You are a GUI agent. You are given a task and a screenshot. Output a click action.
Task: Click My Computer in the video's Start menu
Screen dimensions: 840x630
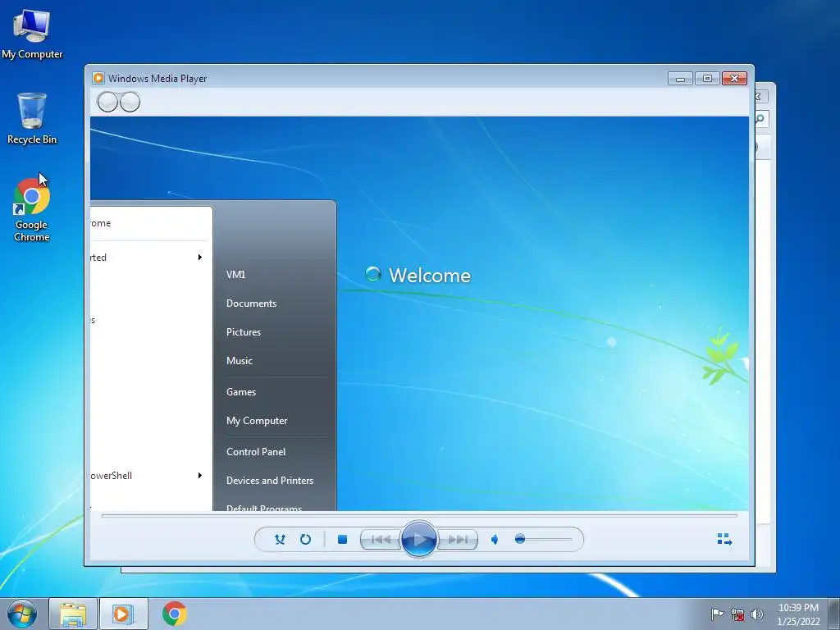click(x=257, y=421)
